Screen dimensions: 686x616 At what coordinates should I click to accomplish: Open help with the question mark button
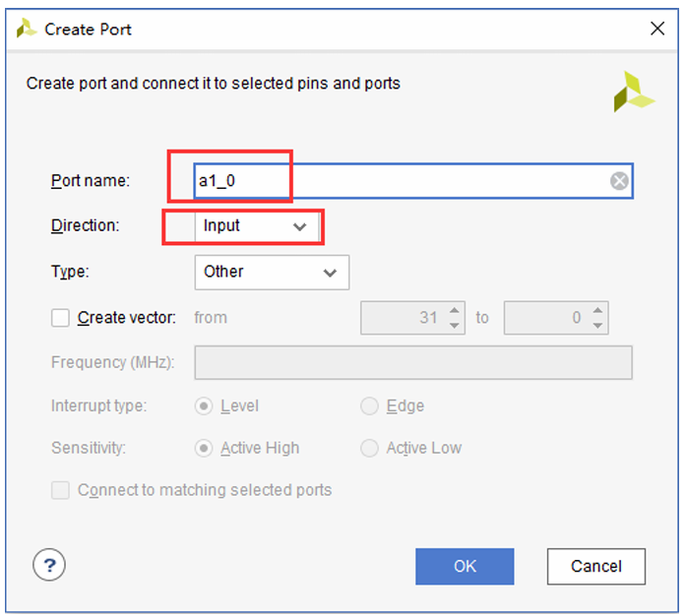(49, 565)
